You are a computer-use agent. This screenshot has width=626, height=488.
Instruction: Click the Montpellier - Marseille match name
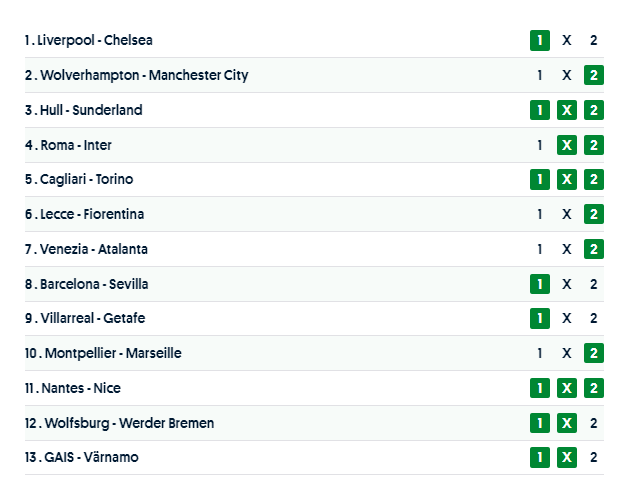tap(113, 353)
